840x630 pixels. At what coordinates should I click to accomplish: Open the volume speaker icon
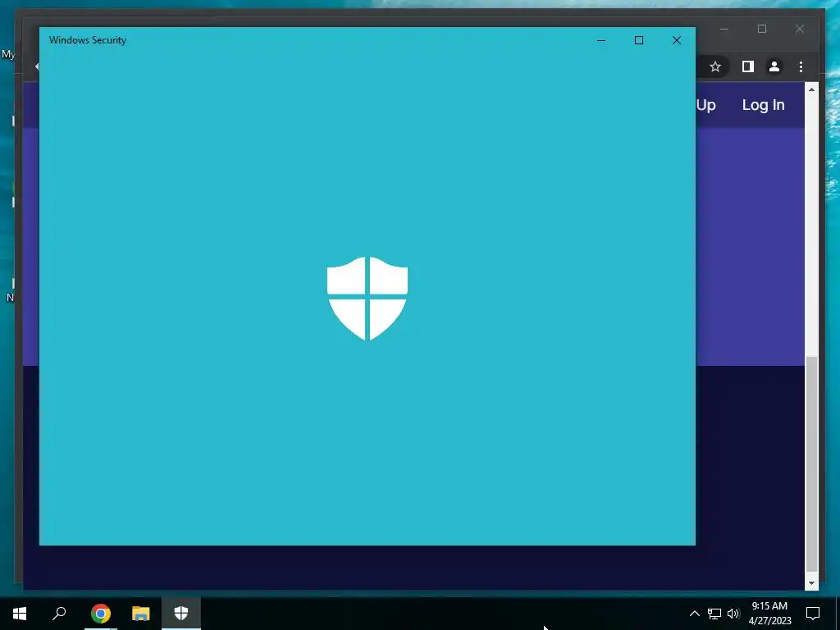tap(733, 614)
